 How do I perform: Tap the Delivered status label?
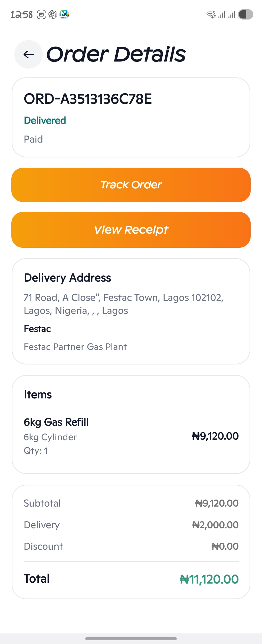point(45,120)
